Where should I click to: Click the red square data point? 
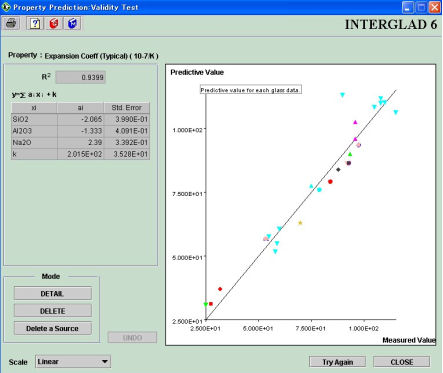pos(211,304)
